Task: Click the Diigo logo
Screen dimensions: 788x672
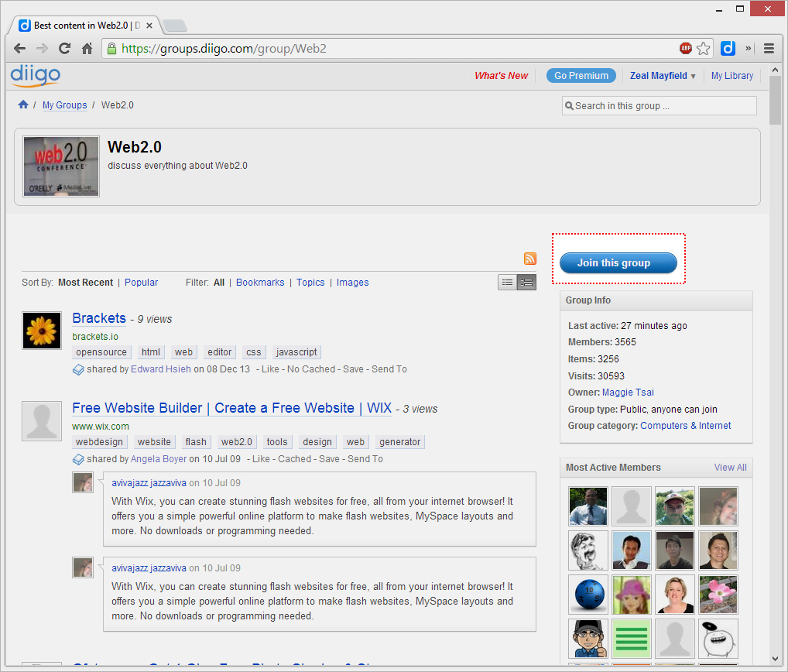Action: click(x=35, y=75)
